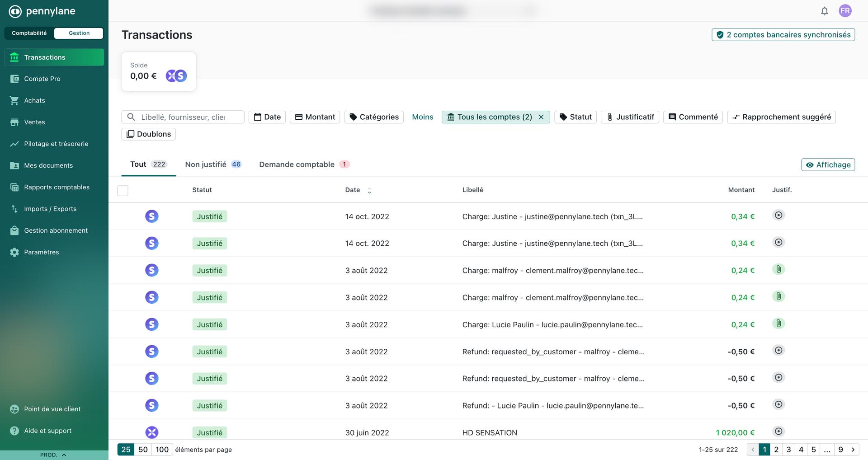
Task: Switch to the Non justifié tab
Action: [212, 164]
